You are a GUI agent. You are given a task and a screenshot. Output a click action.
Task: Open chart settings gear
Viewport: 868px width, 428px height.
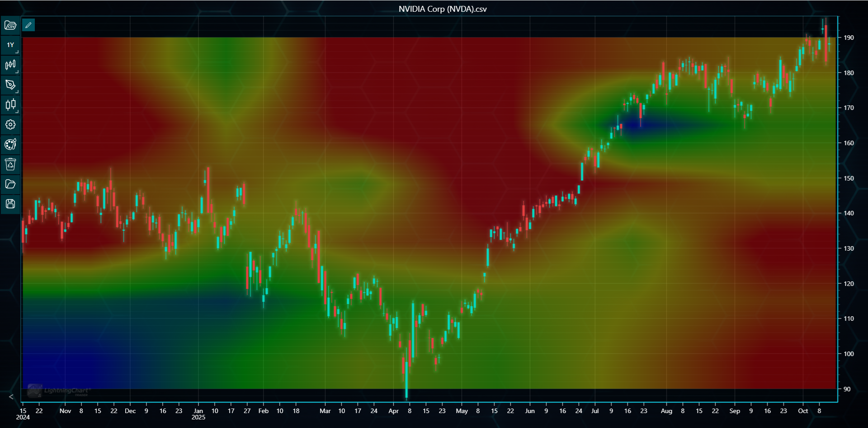tap(10, 124)
